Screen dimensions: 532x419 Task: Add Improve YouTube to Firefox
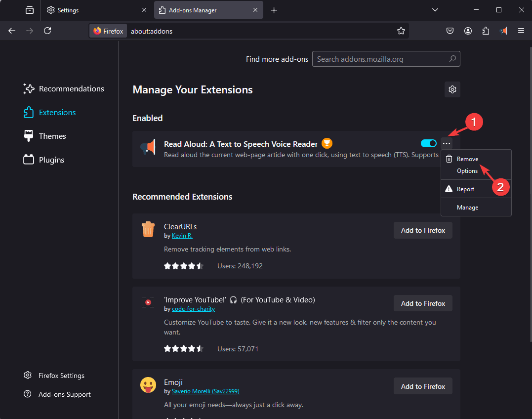click(423, 303)
